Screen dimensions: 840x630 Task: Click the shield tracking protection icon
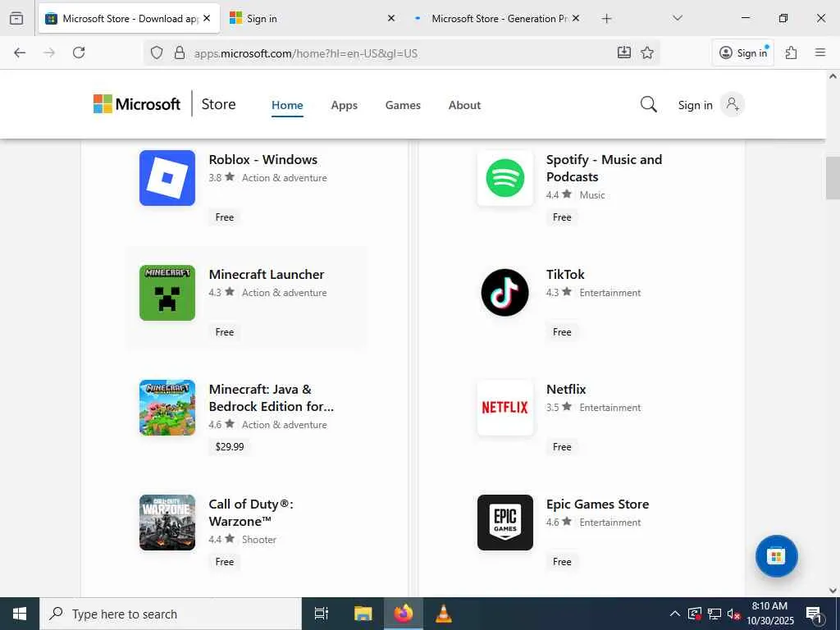pos(157,52)
